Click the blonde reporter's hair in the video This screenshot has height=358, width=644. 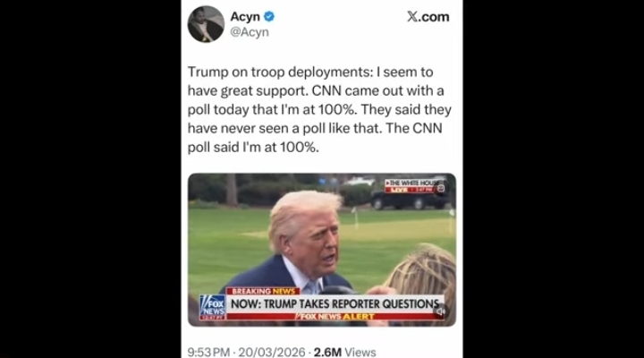(425, 273)
